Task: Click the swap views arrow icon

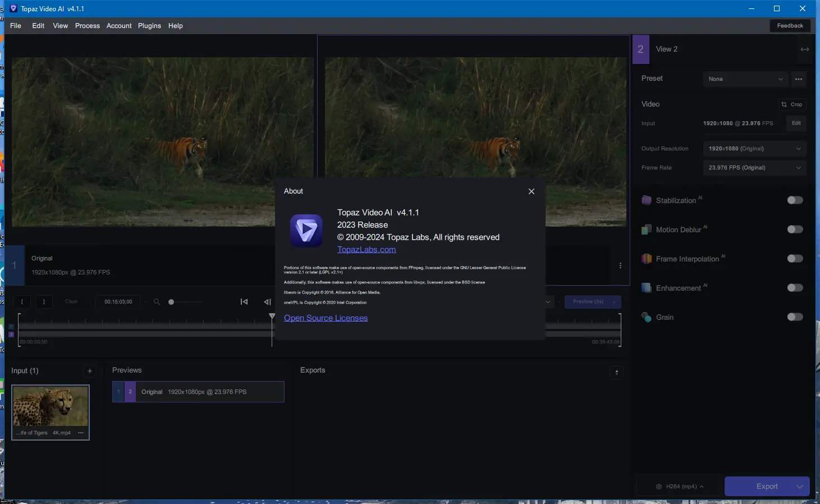Action: pyautogui.click(x=805, y=49)
